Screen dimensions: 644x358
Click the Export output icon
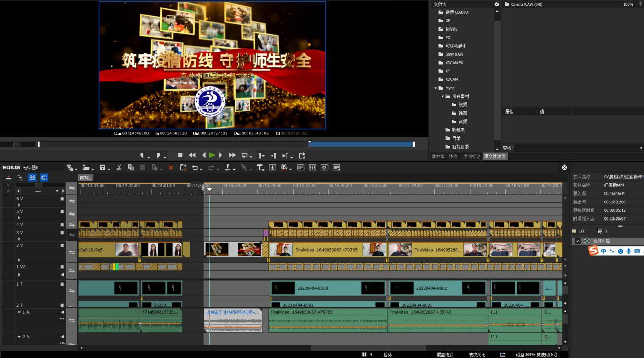point(302,155)
